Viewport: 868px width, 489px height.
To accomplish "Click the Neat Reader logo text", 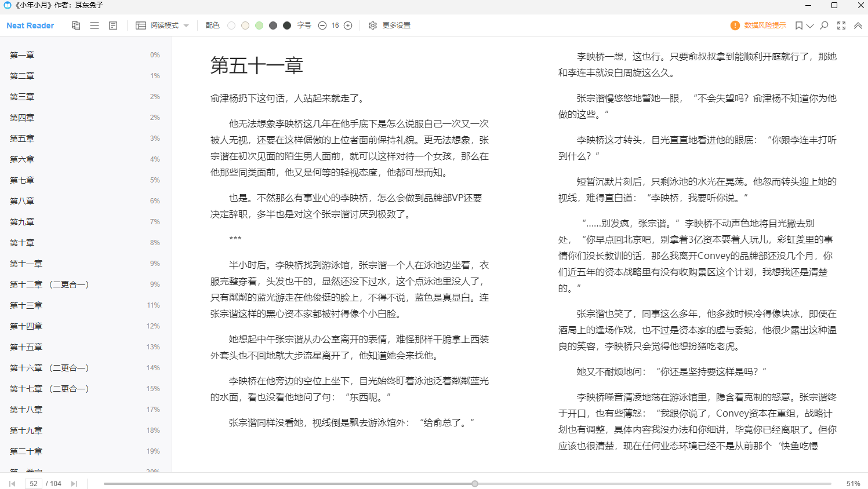I will [x=30, y=25].
